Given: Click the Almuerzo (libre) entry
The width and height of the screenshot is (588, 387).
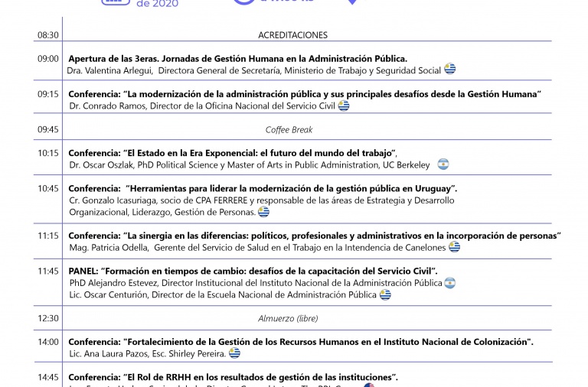Looking at the screenshot, I should coord(288,318).
